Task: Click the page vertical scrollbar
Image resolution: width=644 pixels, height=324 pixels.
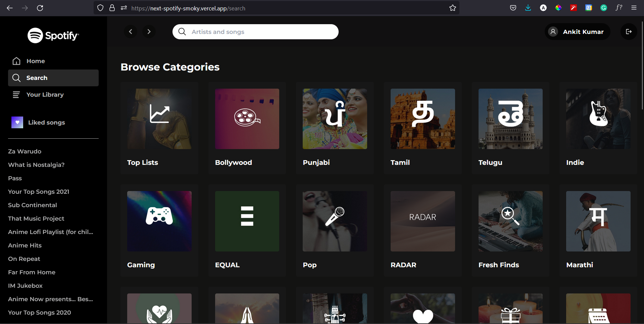Action: tap(642, 66)
